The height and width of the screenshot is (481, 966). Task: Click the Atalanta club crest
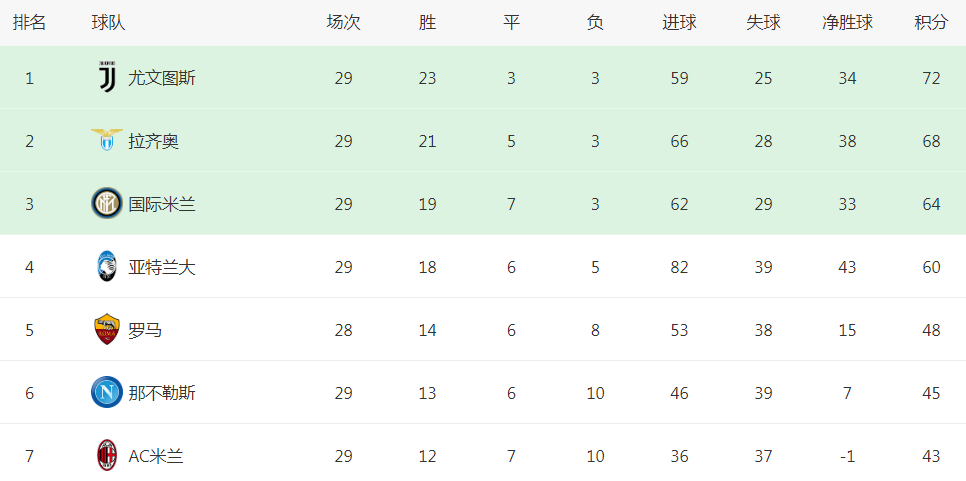pyautogui.click(x=107, y=267)
